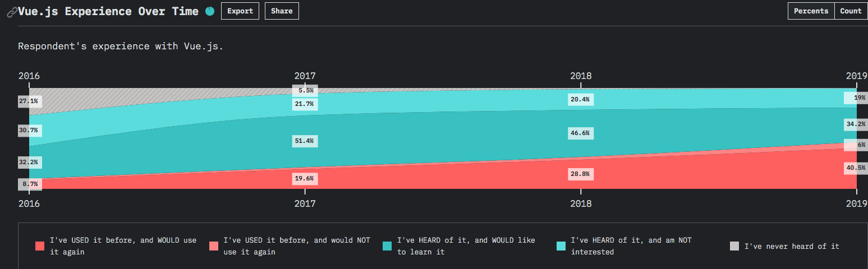Switch chart view to Count
The height and width of the screenshot is (269, 868).
[x=851, y=11]
